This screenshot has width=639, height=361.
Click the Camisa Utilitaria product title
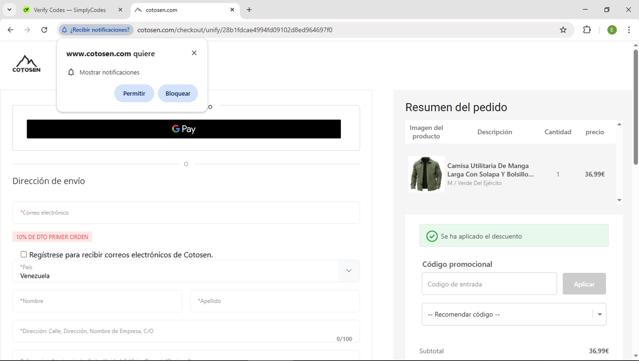pos(491,170)
